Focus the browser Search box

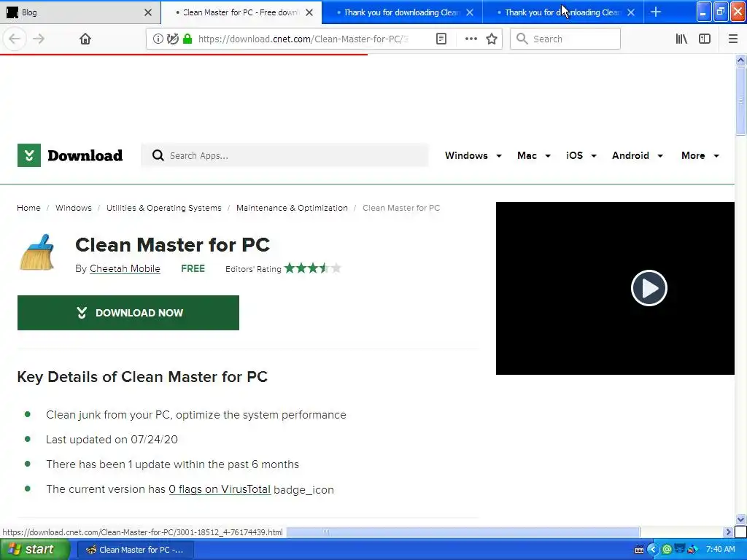point(565,39)
